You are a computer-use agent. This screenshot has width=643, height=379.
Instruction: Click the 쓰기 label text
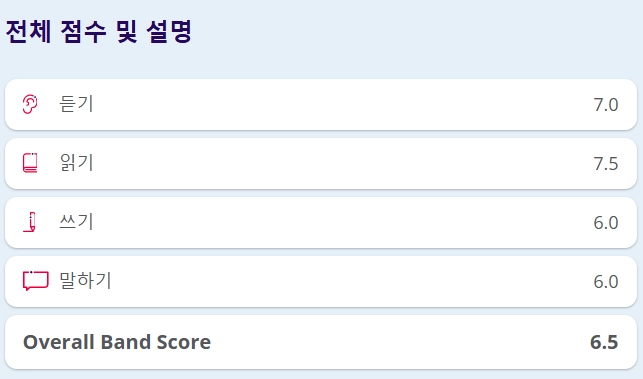click(x=77, y=221)
